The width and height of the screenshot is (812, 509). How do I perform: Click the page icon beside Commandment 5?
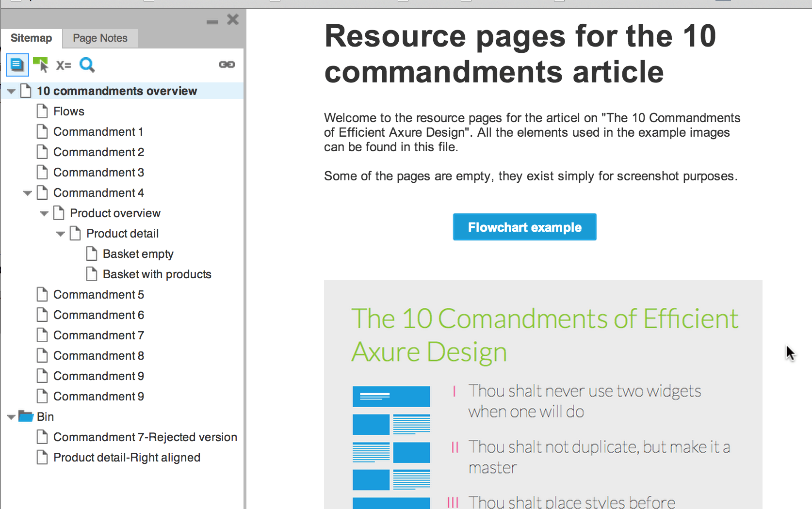(x=42, y=295)
